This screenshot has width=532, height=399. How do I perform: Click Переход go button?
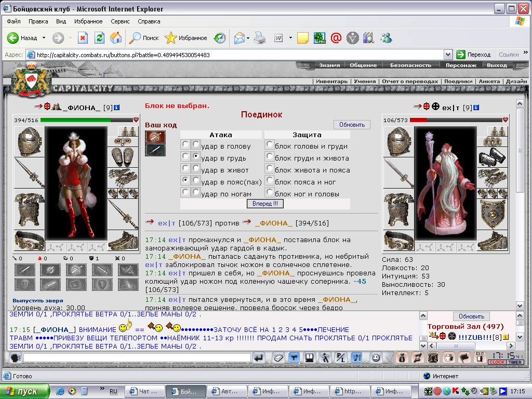(474, 55)
